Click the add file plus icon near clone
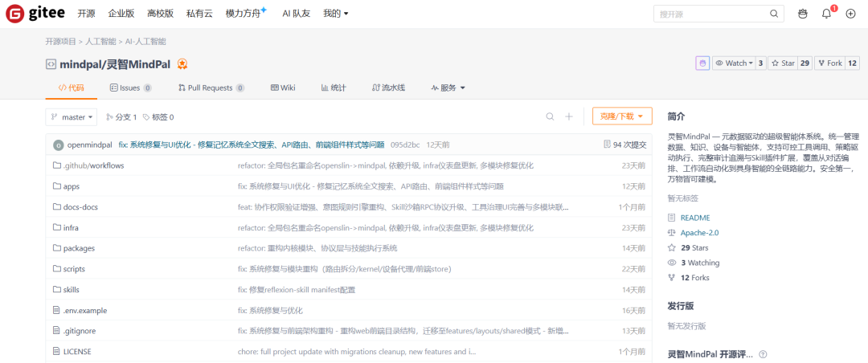Viewport: 868px width, 363px height. coord(568,116)
